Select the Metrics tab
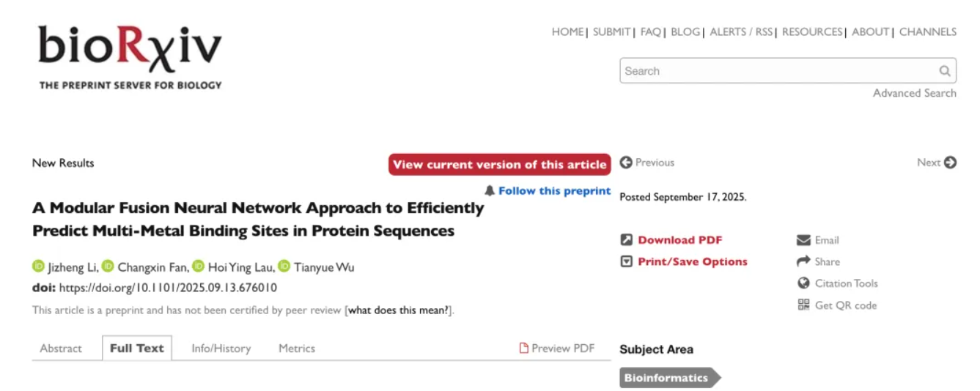The image size is (980, 391). pos(296,349)
